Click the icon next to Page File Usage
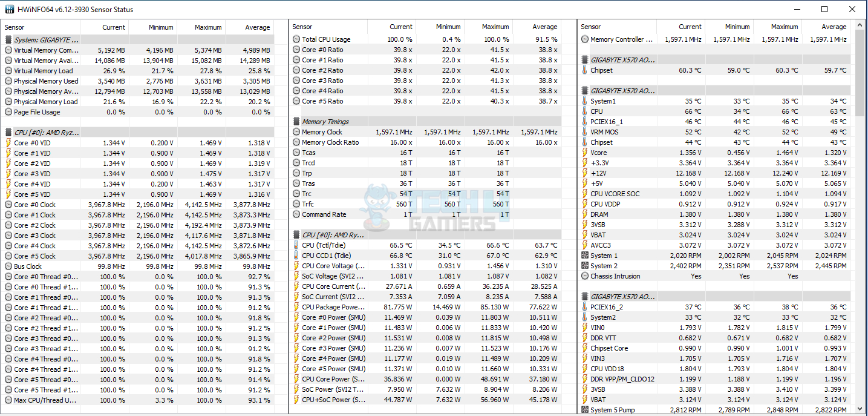Viewport: 868px width, 416px height. [8, 112]
